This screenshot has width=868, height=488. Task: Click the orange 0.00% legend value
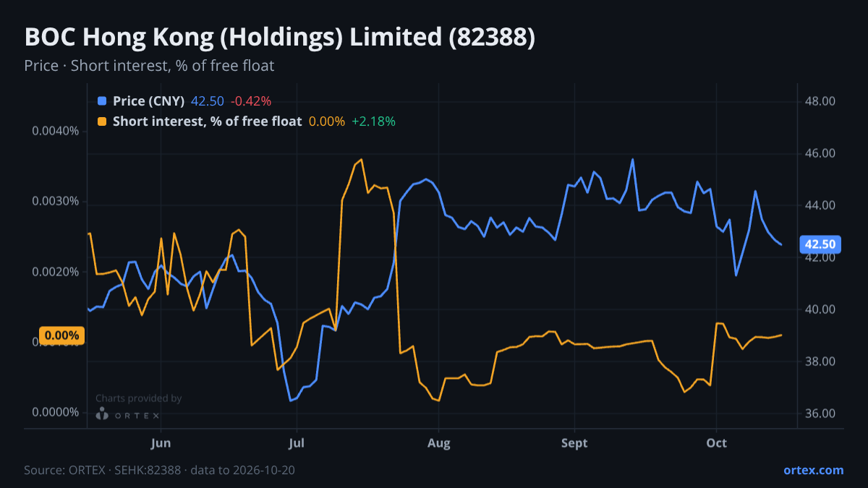(327, 121)
